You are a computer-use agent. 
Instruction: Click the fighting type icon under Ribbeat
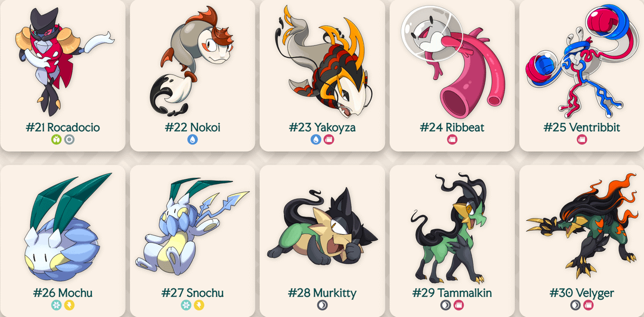tap(452, 140)
